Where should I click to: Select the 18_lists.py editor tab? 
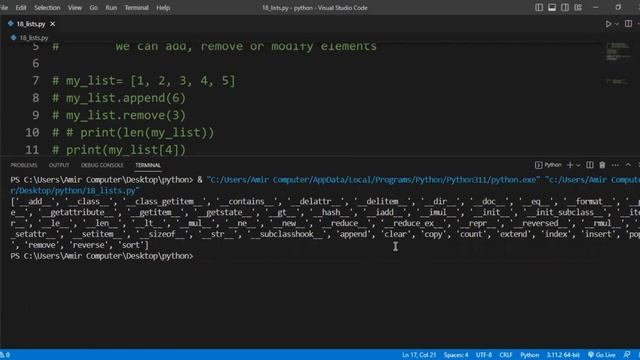pyautogui.click(x=31, y=24)
